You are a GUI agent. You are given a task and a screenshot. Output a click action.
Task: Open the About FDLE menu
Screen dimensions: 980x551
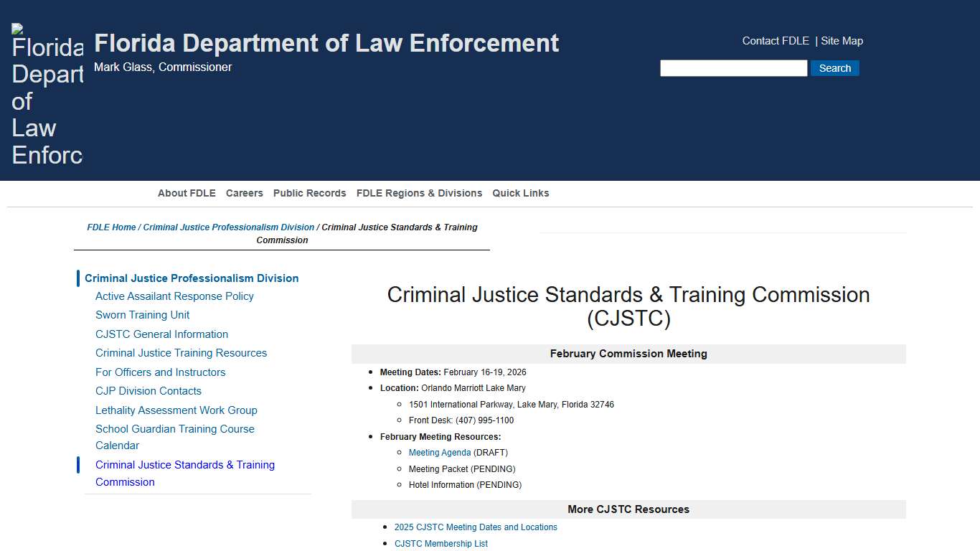point(186,193)
